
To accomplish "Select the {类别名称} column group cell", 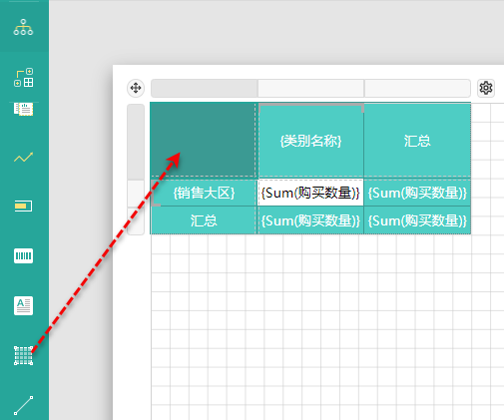I will [310, 141].
